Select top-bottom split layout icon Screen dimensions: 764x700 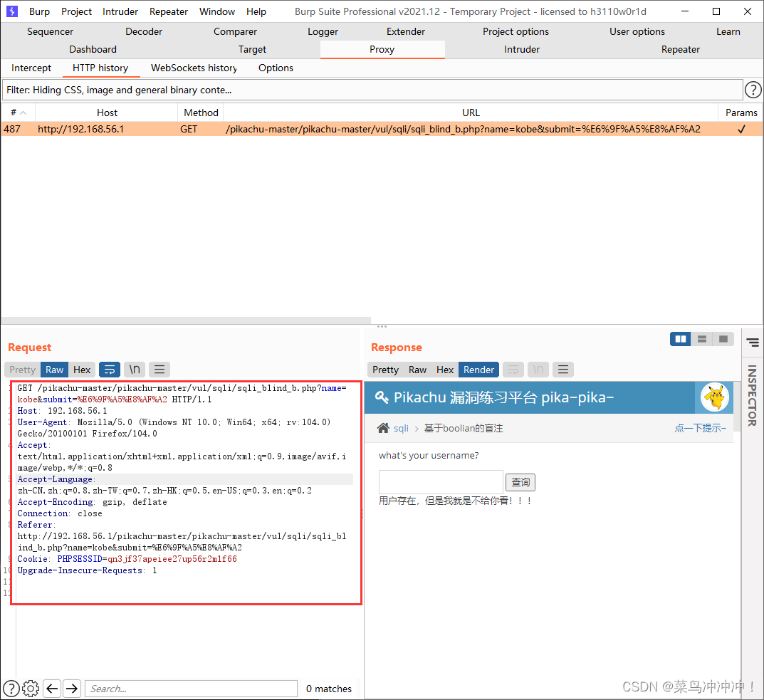701,339
